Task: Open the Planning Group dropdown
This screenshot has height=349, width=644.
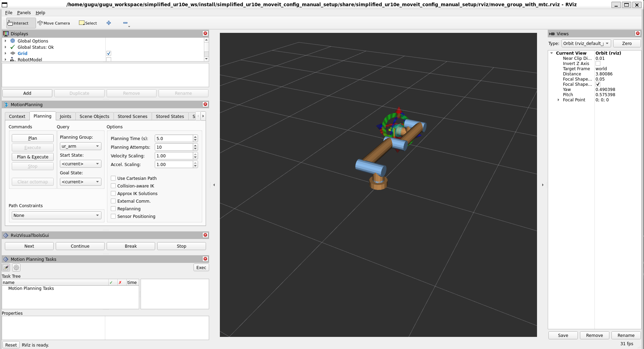Action: click(x=80, y=146)
